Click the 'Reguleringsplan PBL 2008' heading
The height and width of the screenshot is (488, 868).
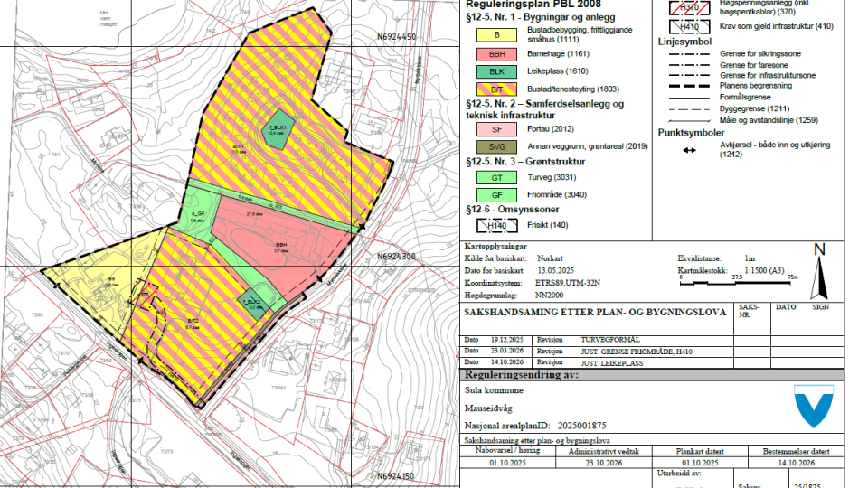point(533,5)
